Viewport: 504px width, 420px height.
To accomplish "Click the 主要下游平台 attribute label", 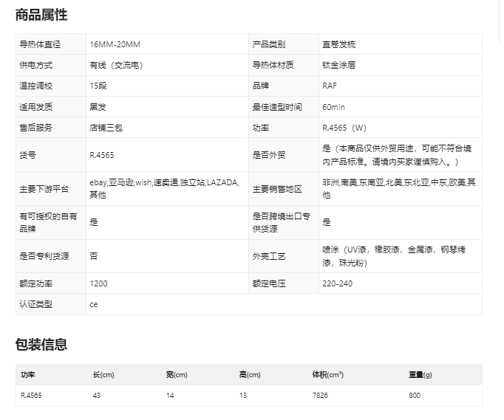I will tap(44, 189).
